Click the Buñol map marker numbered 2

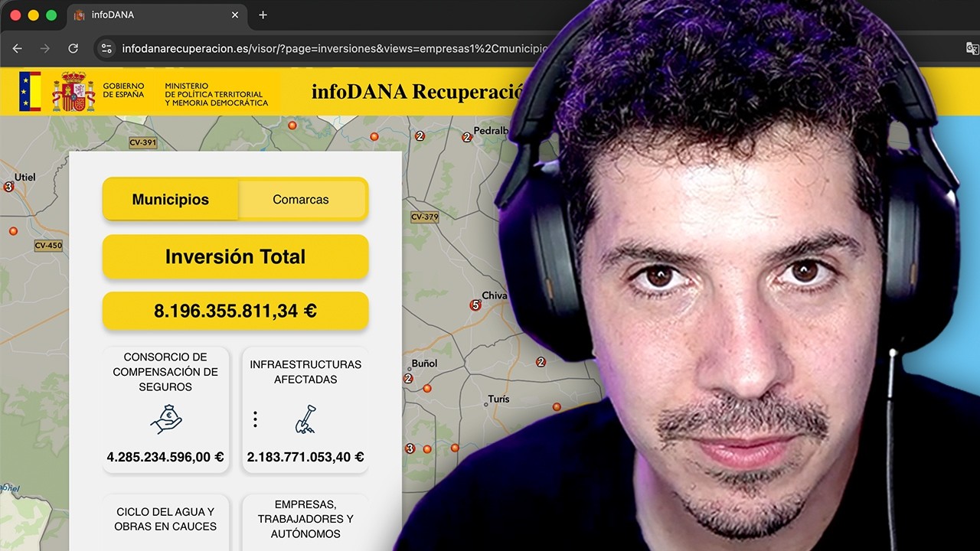(408, 378)
